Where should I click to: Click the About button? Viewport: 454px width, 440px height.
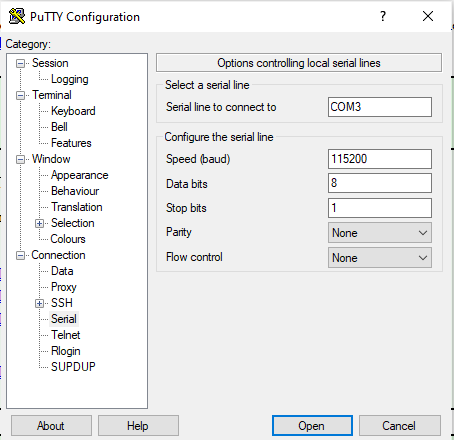click(51, 426)
